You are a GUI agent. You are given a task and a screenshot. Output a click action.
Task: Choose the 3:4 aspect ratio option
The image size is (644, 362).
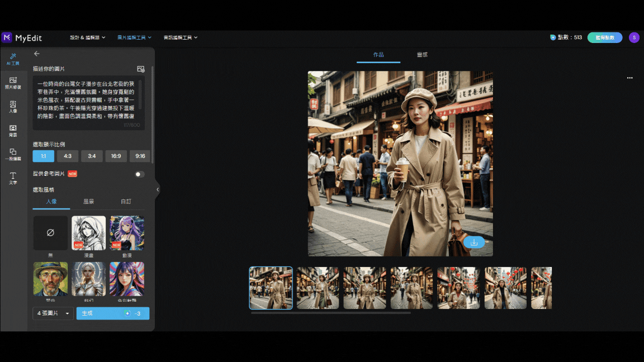[x=92, y=156]
